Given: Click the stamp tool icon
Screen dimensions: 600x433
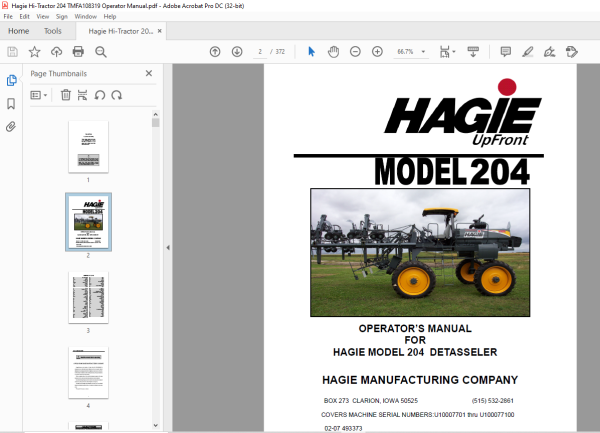Looking at the screenshot, I should pos(572,52).
